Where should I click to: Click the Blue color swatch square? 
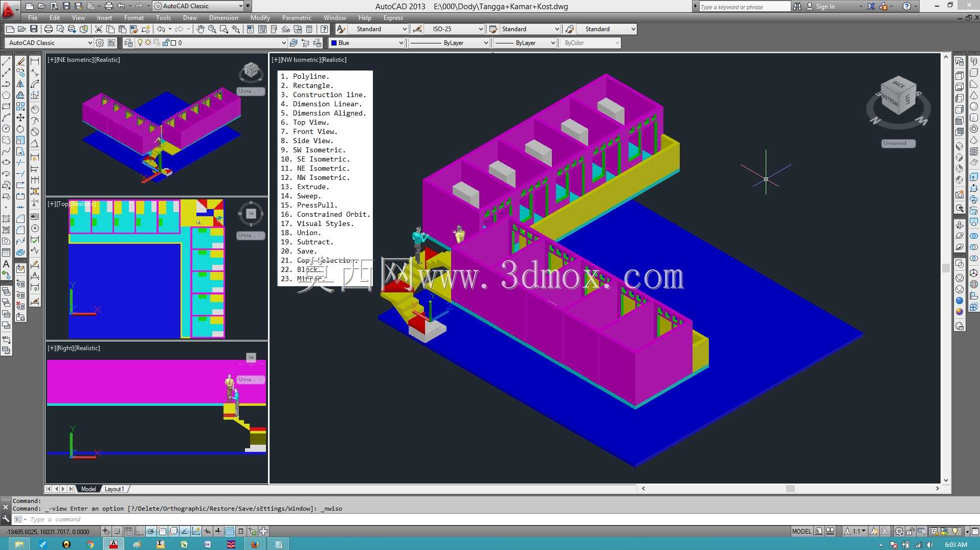(x=334, y=43)
